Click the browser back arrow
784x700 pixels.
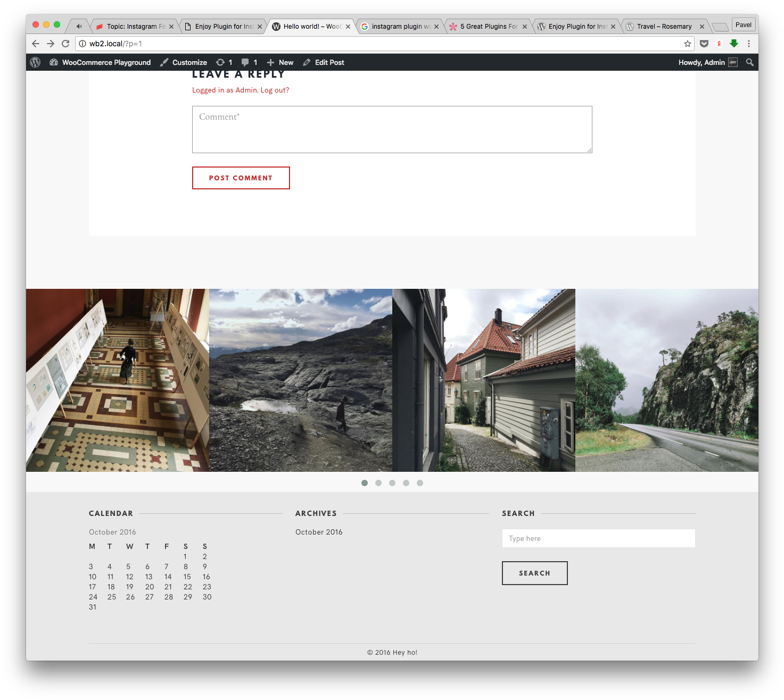coord(36,44)
